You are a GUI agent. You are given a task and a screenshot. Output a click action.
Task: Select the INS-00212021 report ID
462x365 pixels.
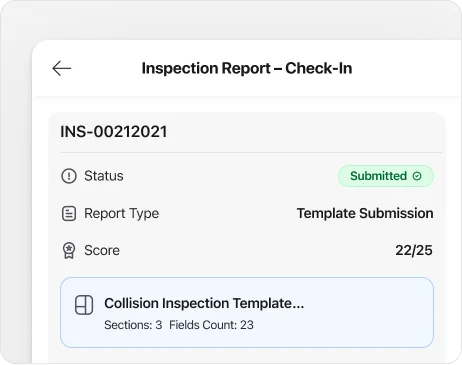click(114, 132)
